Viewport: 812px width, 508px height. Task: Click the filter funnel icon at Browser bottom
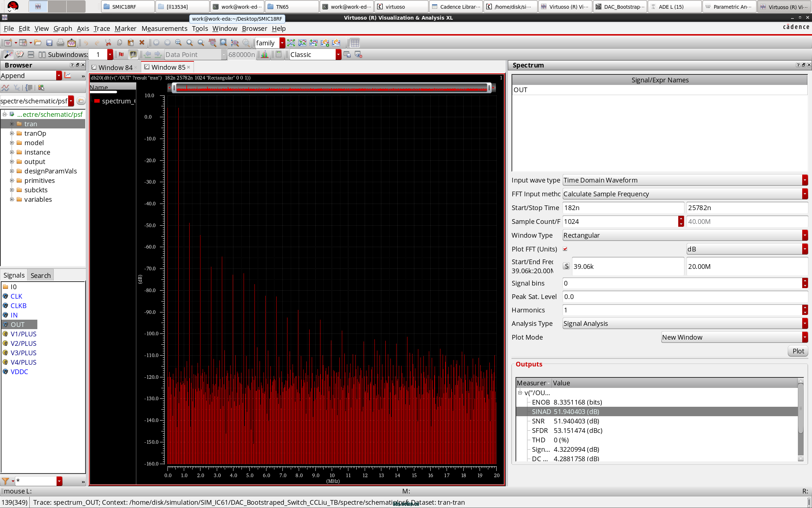pyautogui.click(x=5, y=481)
